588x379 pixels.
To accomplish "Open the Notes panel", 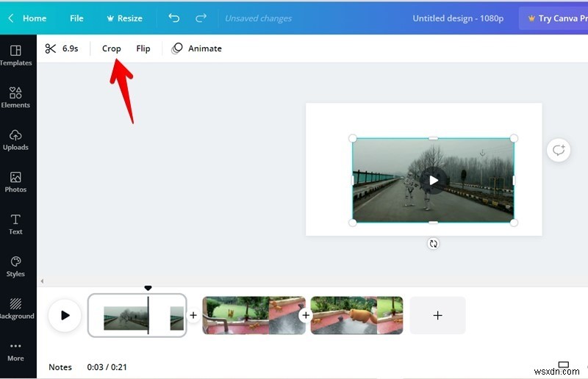I will coord(60,367).
